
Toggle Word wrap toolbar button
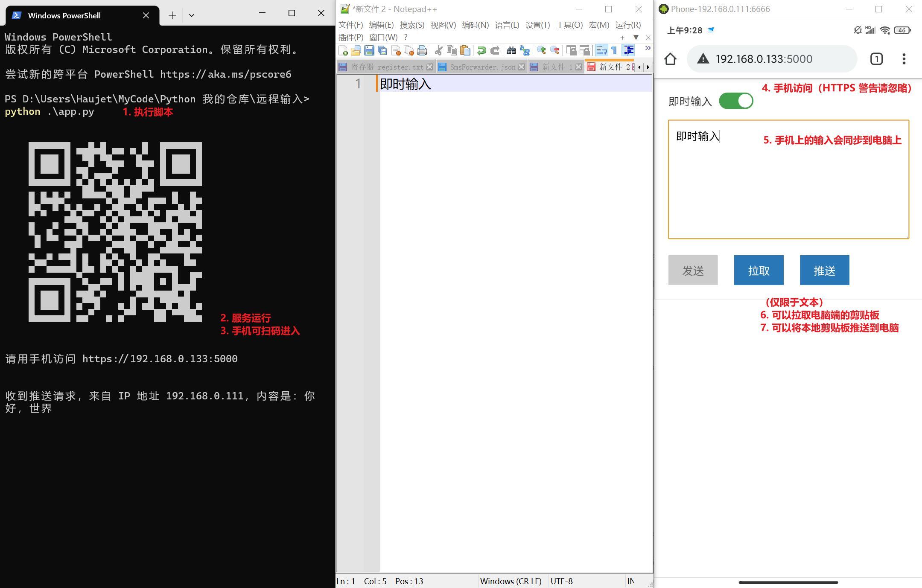point(601,51)
